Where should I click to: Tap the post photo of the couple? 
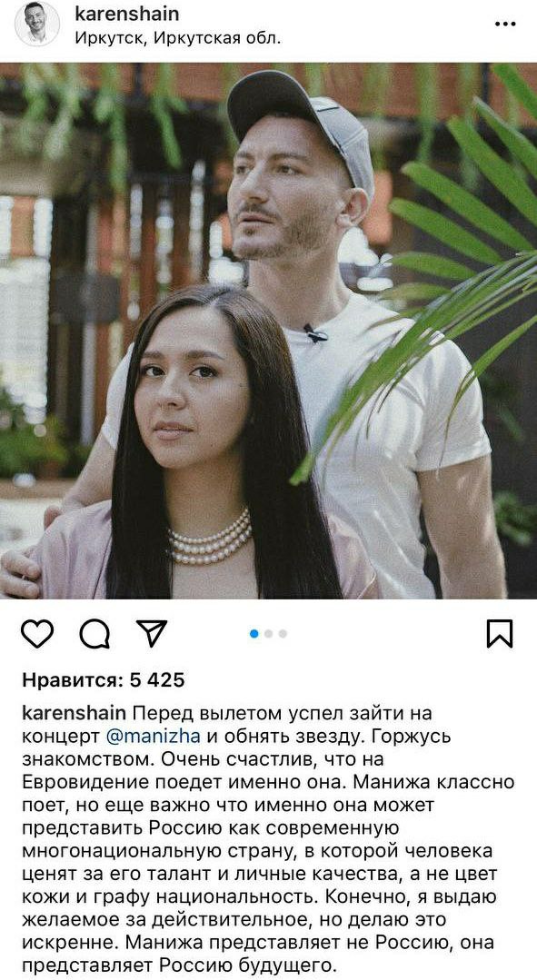(269, 331)
